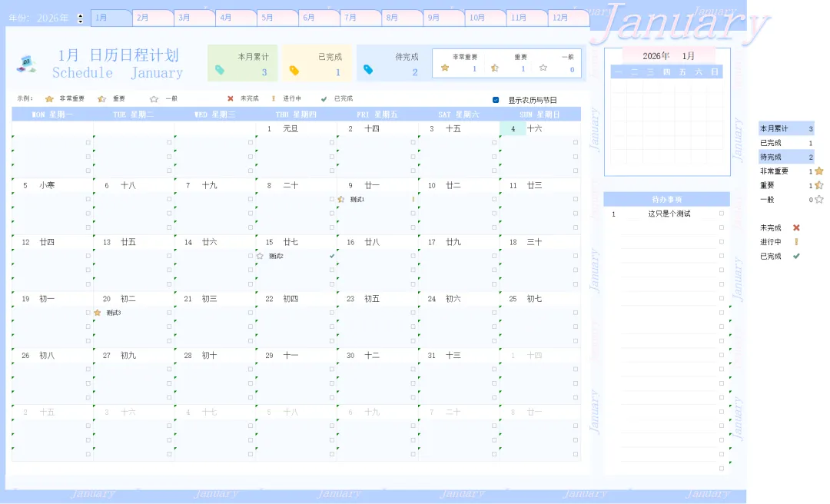The width and height of the screenshot is (830, 504).
Task: Switch to the 10月 tab
Action: coord(486,18)
